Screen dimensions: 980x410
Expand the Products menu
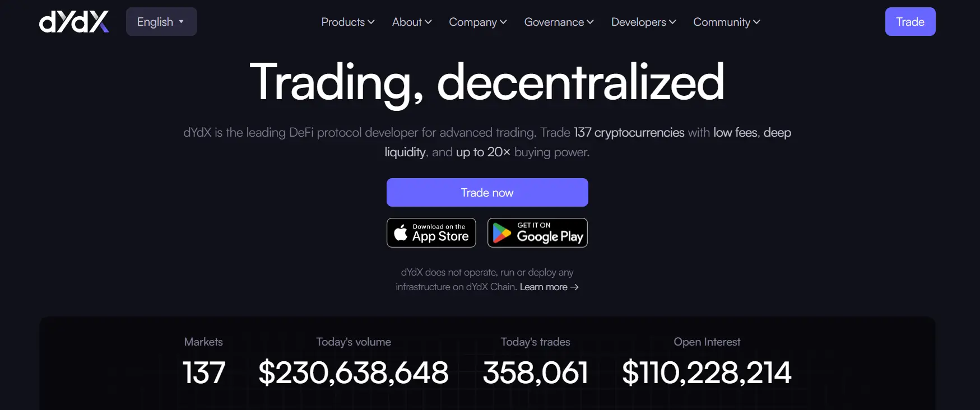[x=347, y=22]
